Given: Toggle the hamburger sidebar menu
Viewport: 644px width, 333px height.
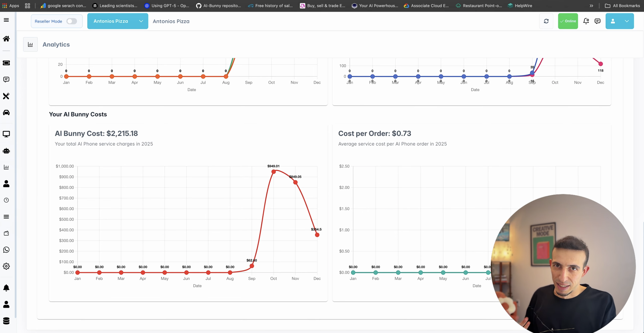Looking at the screenshot, I should pyautogui.click(x=6, y=20).
